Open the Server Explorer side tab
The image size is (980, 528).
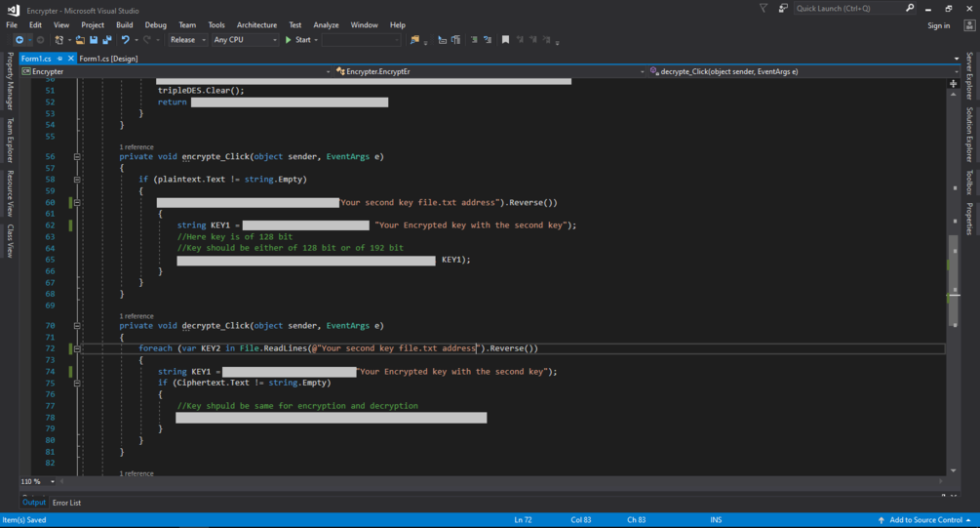(x=969, y=76)
